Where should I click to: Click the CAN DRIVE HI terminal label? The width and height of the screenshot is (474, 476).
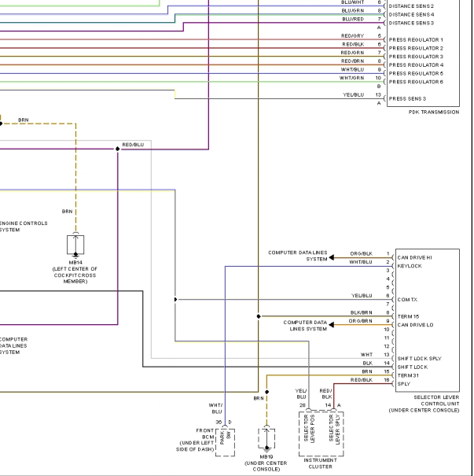(x=414, y=258)
